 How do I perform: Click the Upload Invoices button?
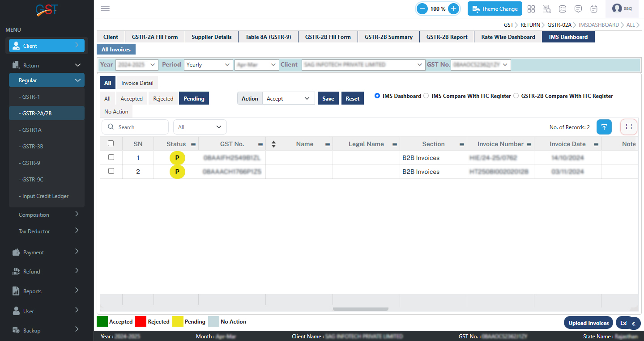[588, 323]
